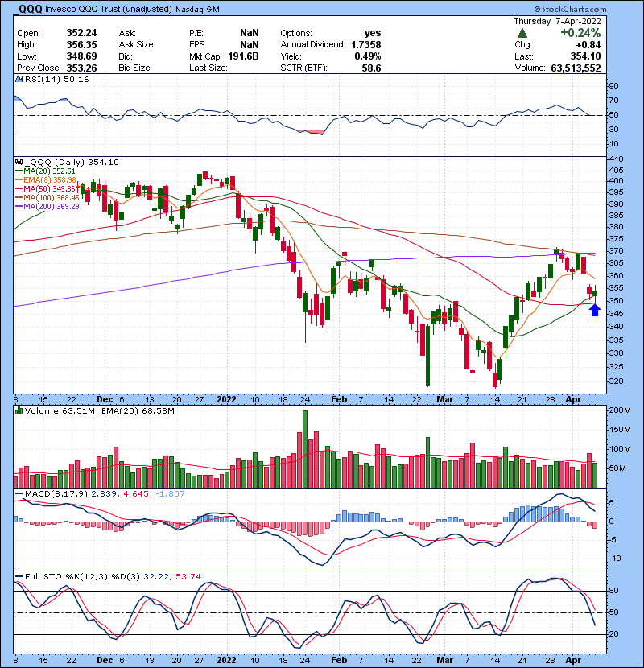The height and width of the screenshot is (668, 644).
Task: Click the SCTR (ETF) value 58.6
Action: click(371, 68)
